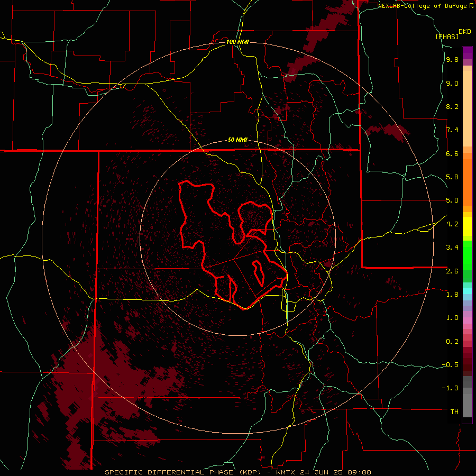The height and width of the screenshot is (476, 476).
Task: Click the 5.0 value on the color scale
Action: tap(452, 200)
